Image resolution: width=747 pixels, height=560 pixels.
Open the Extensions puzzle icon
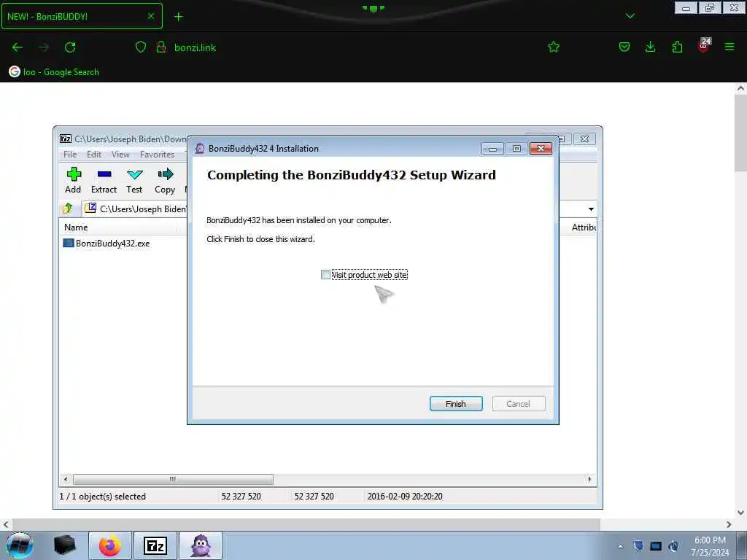[677, 47]
